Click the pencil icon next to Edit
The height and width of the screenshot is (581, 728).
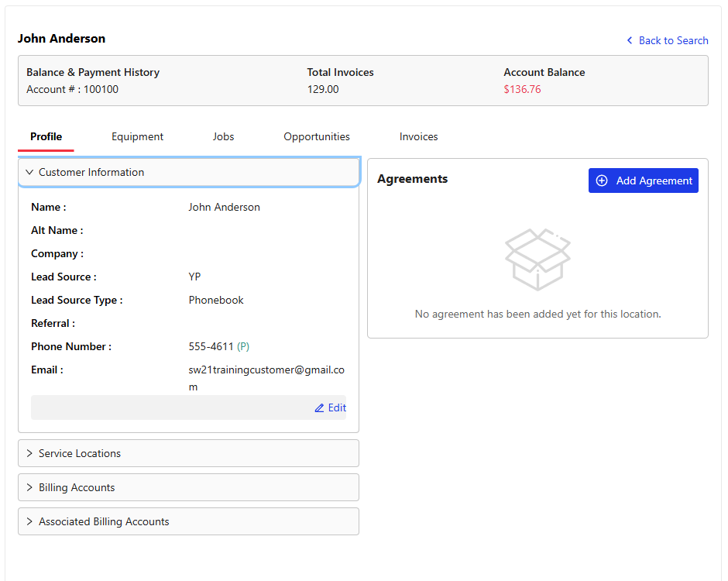[x=319, y=407]
